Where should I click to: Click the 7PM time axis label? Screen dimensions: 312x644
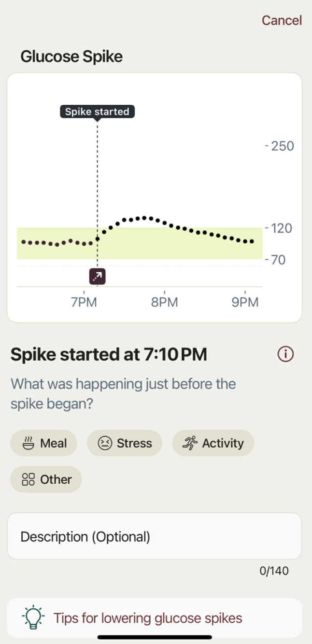tap(84, 302)
